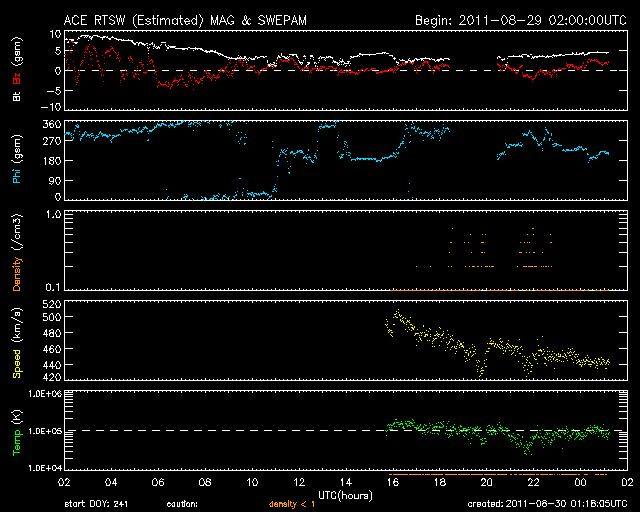Click the "-10" tick on the Bt Bz axis
Image resolution: width=640 pixels, height=512 pixels.
point(51,107)
